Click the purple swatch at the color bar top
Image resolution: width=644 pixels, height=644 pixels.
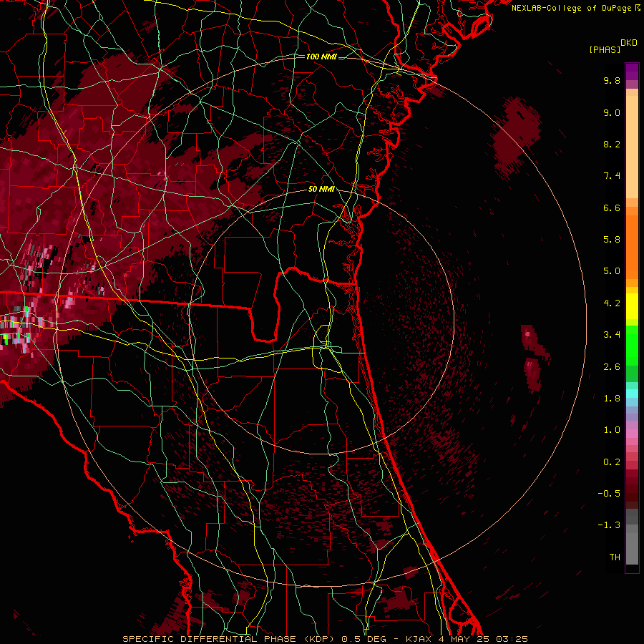click(632, 72)
